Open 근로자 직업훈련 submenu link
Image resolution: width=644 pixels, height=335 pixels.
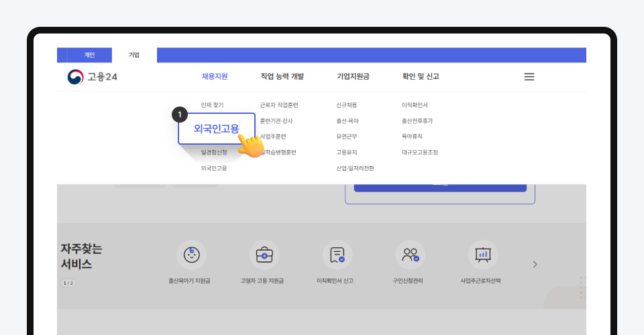[x=279, y=105]
